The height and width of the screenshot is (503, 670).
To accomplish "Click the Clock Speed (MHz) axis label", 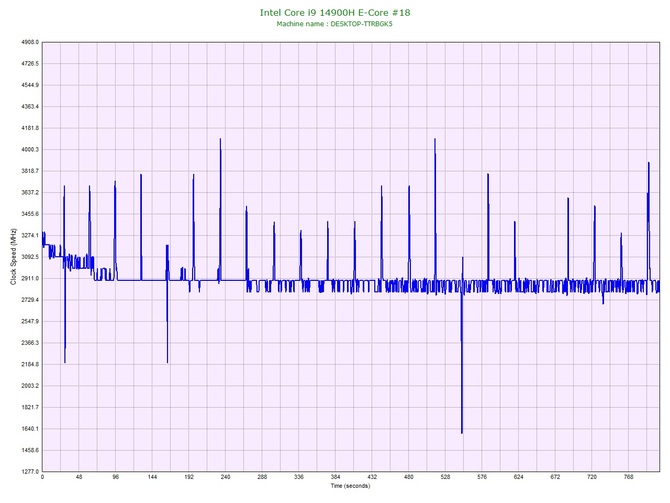I will [13, 256].
